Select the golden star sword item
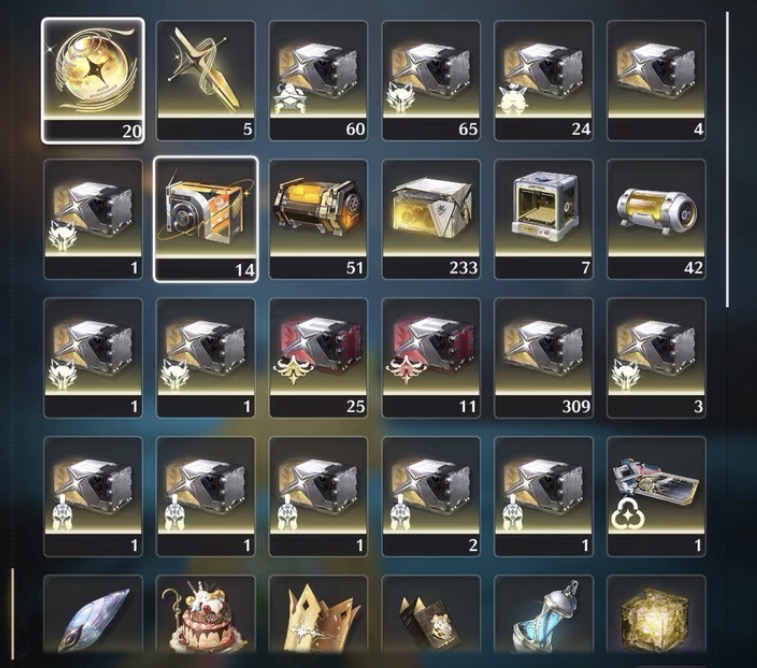This screenshot has width=757, height=668. (x=206, y=81)
